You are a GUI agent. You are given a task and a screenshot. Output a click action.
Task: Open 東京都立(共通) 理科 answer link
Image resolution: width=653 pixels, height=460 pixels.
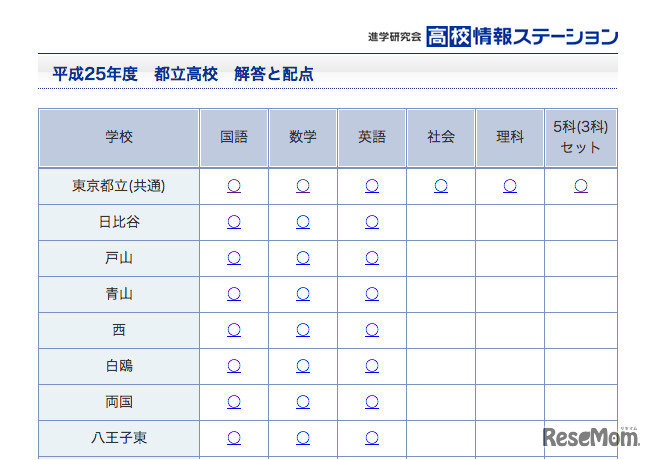(x=510, y=186)
